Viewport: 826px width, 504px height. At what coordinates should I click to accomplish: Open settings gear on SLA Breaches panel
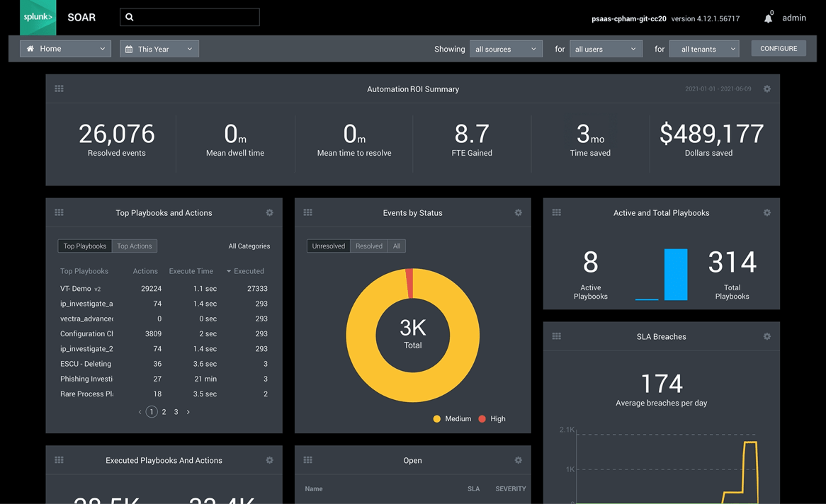(766, 336)
